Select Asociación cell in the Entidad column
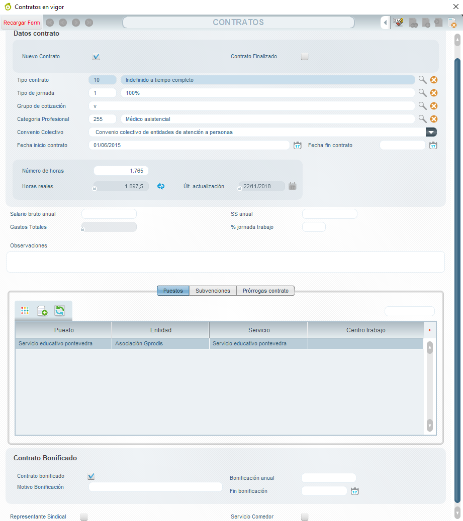This screenshot has height=521, width=463. [x=160, y=343]
